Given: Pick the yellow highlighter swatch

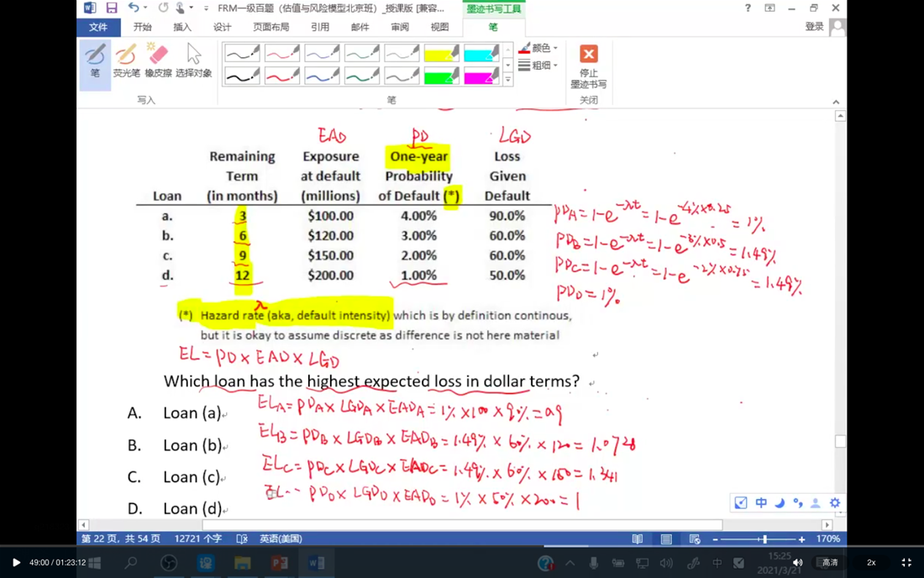Looking at the screenshot, I should (x=441, y=54).
